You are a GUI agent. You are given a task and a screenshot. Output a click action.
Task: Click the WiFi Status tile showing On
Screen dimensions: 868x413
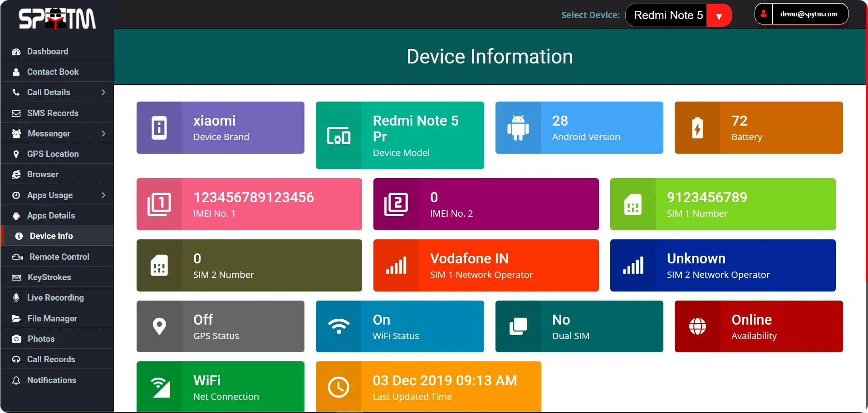coord(399,326)
